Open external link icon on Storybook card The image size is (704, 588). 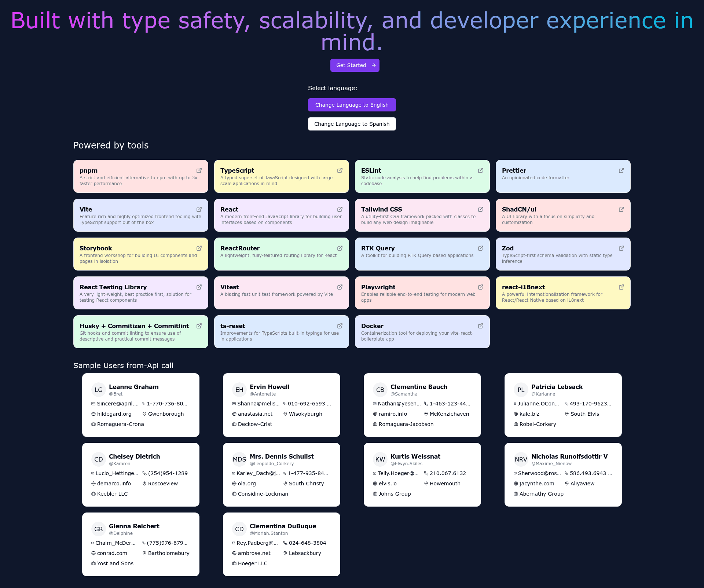(199, 248)
